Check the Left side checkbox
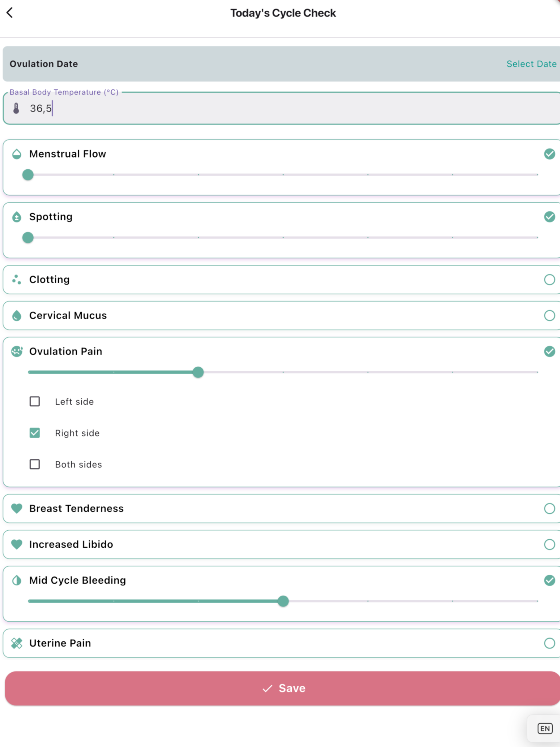 pos(35,401)
